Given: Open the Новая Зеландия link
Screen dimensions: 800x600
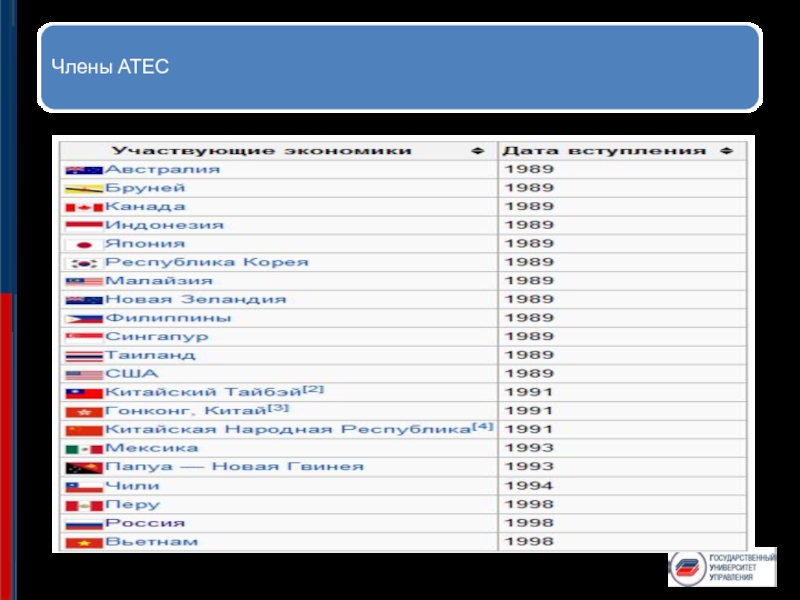Looking at the screenshot, I should [x=195, y=299].
